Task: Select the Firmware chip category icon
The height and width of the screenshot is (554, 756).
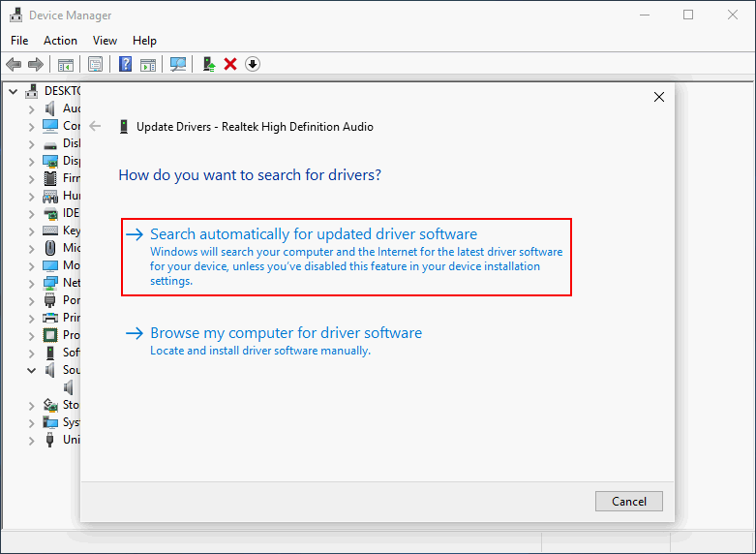Action: point(50,178)
